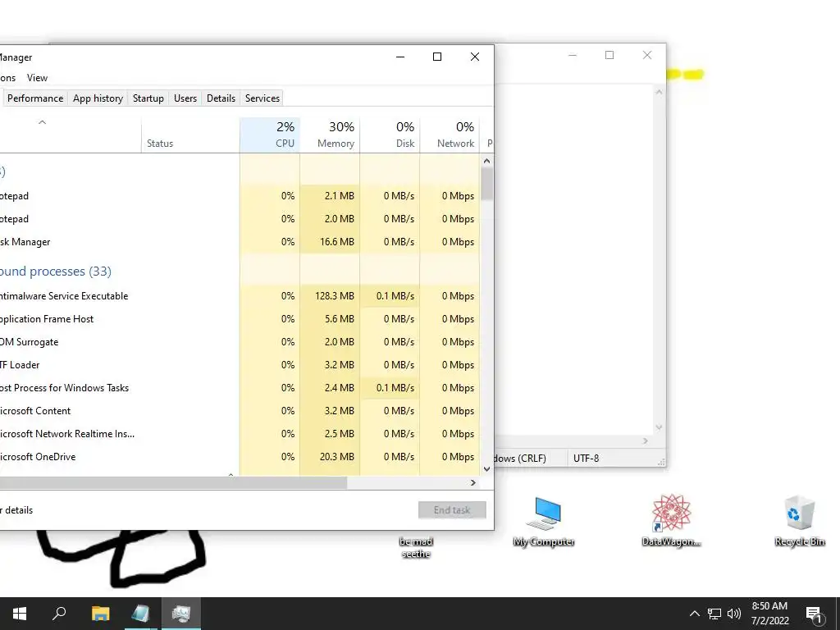The width and height of the screenshot is (840, 630).
Task: Open the View menu in Task Manager
Action: coord(38,78)
